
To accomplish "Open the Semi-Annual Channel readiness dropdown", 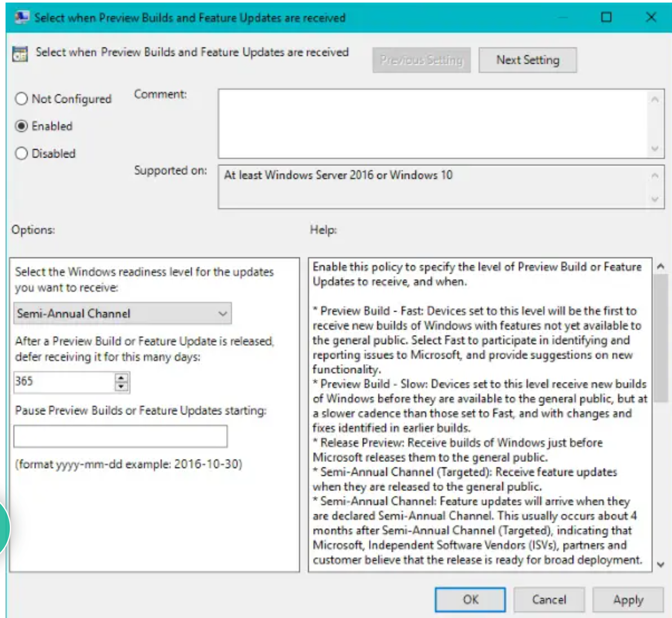I will click(x=122, y=313).
